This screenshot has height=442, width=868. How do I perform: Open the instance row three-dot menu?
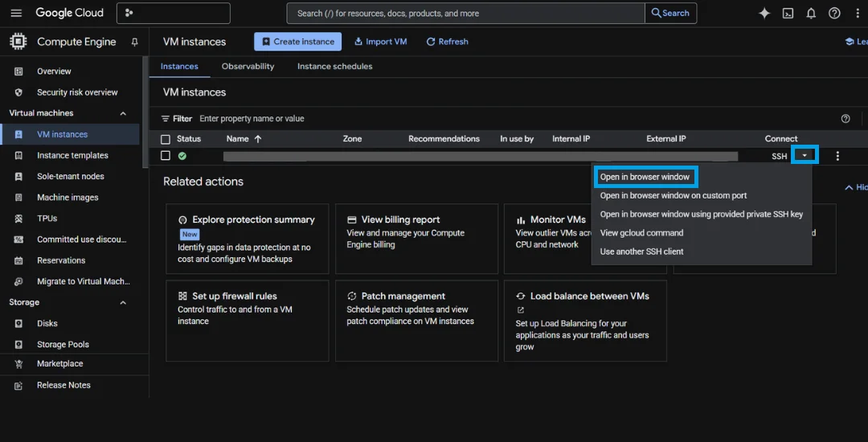(x=837, y=157)
